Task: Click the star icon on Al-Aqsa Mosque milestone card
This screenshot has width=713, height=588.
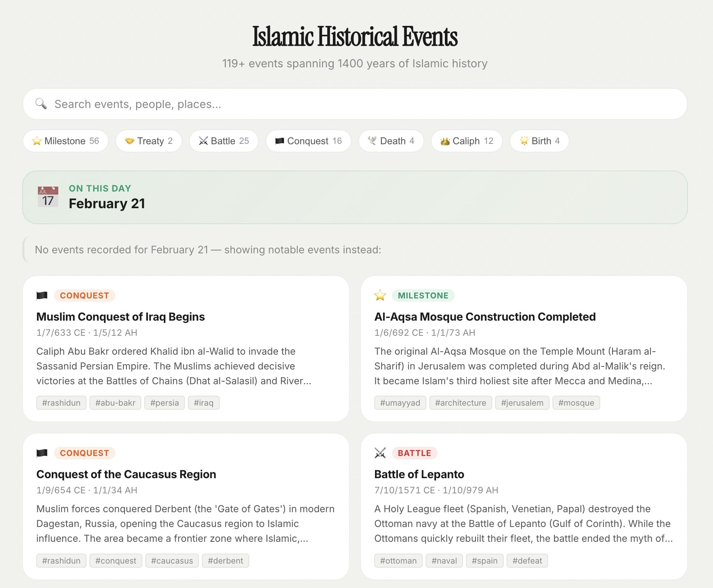Action: [380, 295]
